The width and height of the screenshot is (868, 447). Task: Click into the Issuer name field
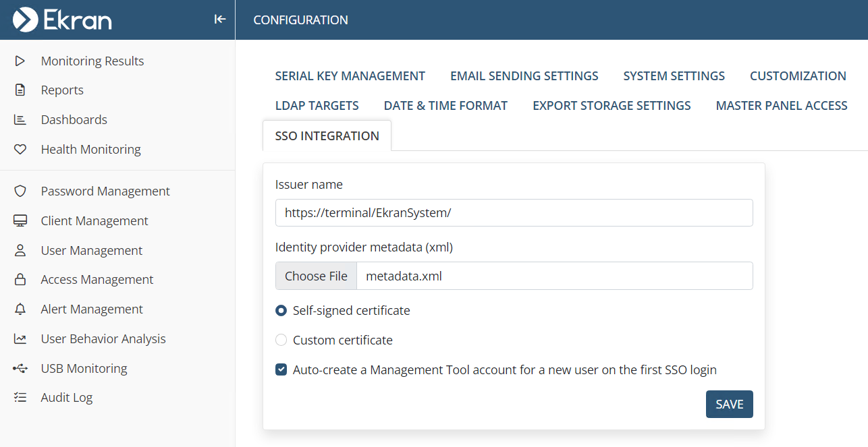(514, 213)
